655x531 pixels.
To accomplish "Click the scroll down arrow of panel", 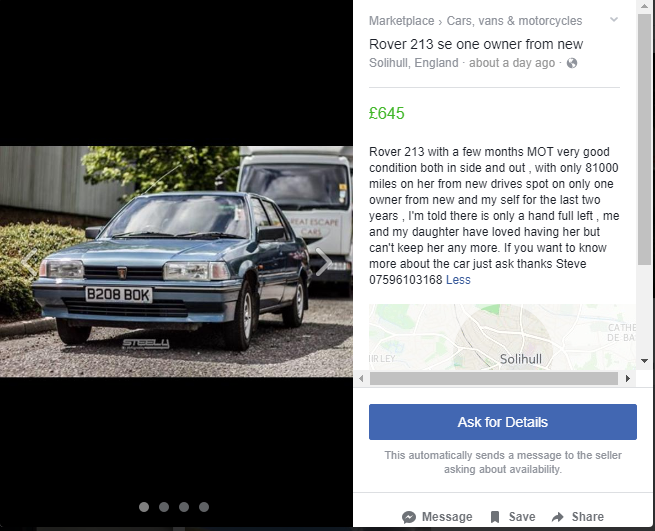I will pos(644,361).
